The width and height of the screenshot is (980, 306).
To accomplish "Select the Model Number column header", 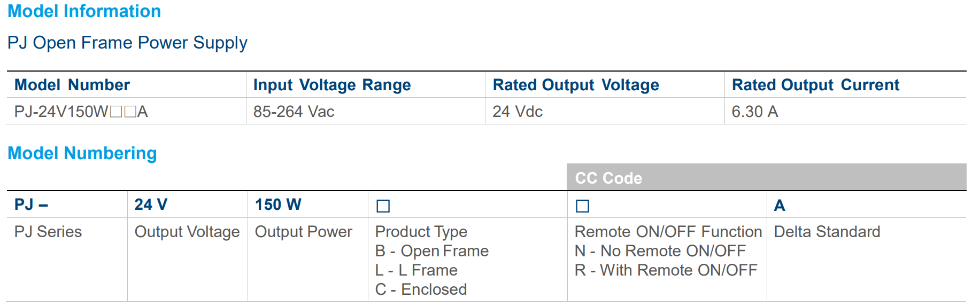I will point(72,85).
